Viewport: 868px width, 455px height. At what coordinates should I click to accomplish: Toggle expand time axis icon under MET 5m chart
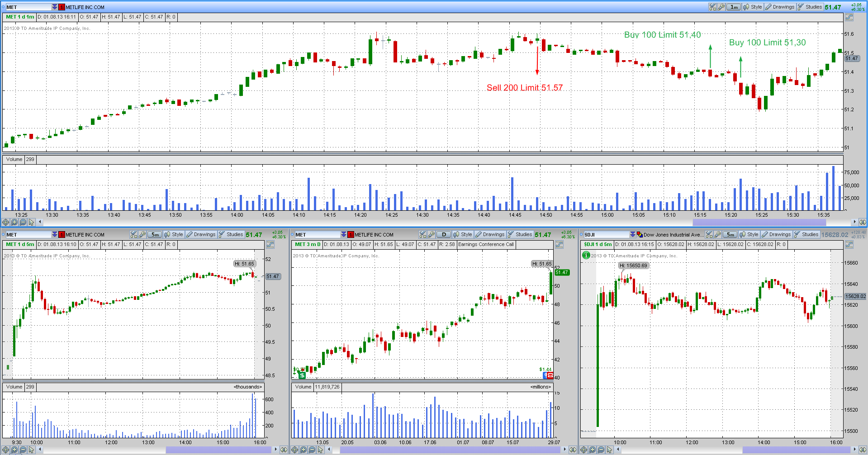point(284,450)
